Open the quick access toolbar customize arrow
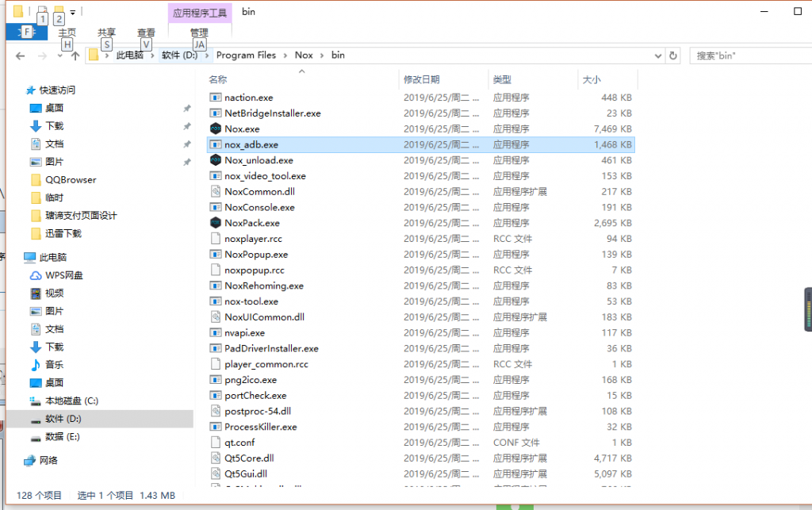This screenshot has width=812, height=510. pyautogui.click(x=72, y=12)
